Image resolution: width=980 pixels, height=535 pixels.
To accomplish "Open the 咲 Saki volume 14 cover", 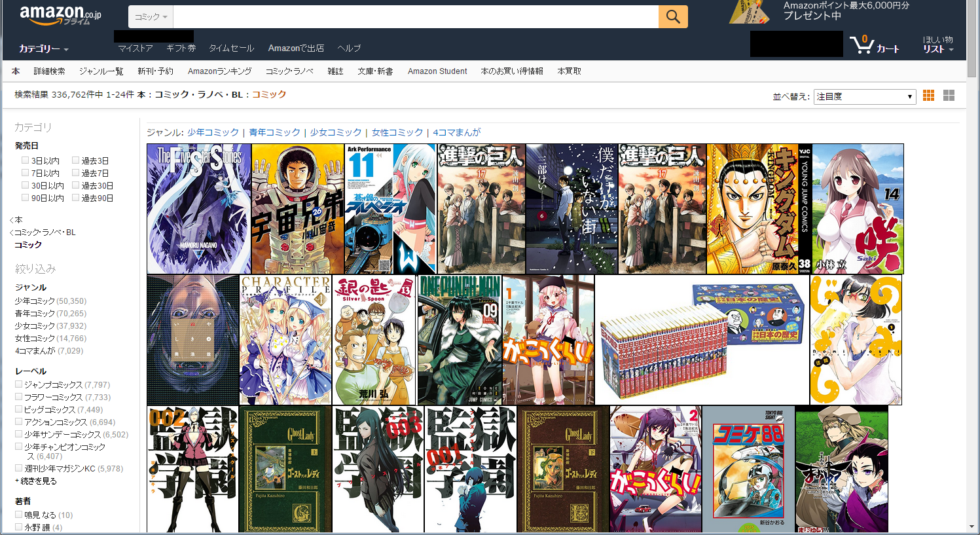I will click(x=858, y=209).
